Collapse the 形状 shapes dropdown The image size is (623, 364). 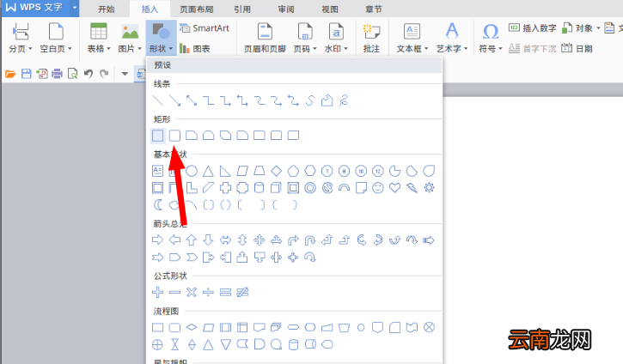pos(161,38)
